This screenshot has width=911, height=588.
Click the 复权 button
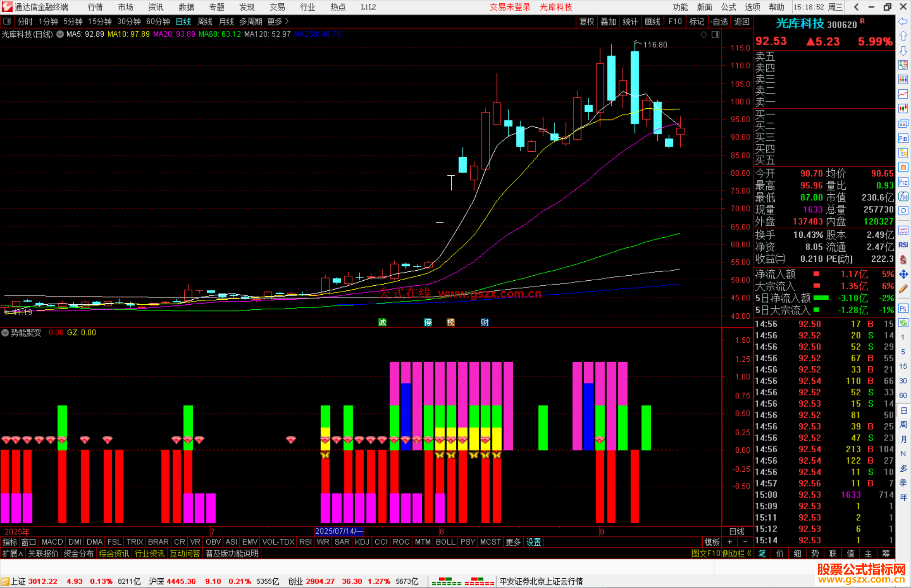587,21
